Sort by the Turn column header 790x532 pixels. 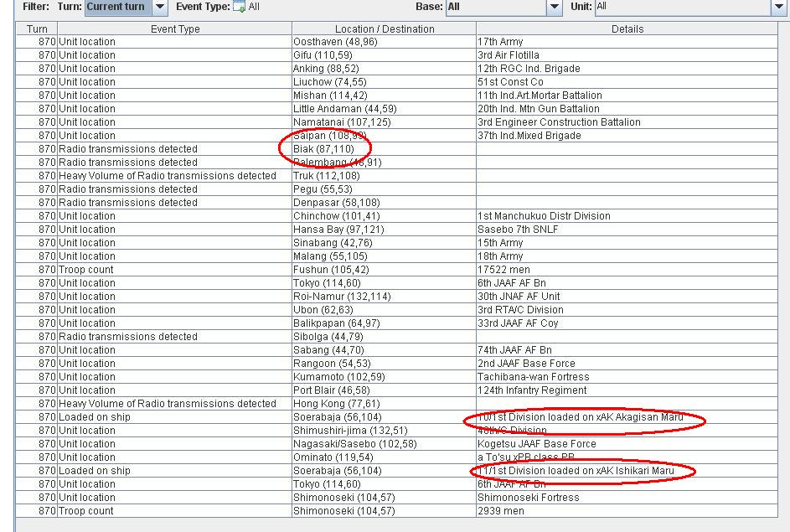tap(37, 28)
